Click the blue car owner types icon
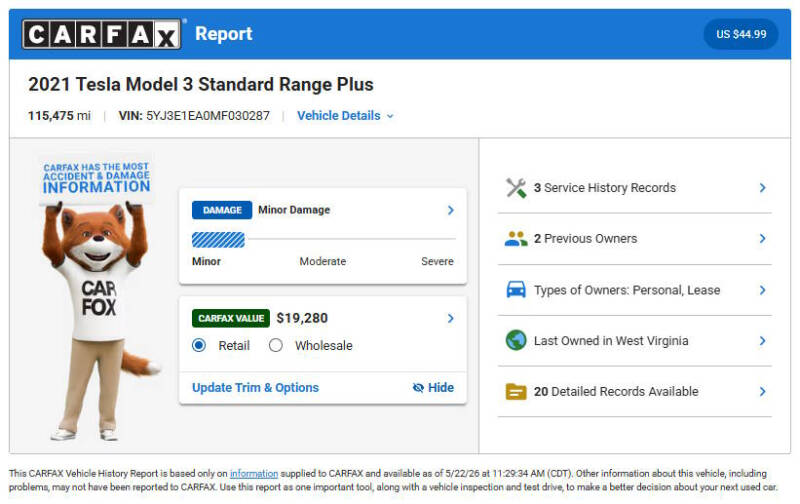Viewport: 800px width, 504px height. coord(516,290)
